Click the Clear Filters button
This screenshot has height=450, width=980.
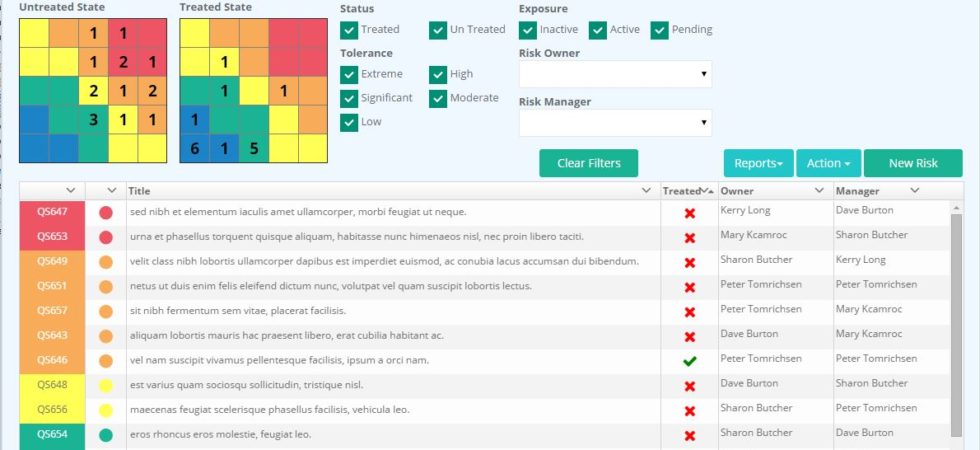[x=588, y=163]
